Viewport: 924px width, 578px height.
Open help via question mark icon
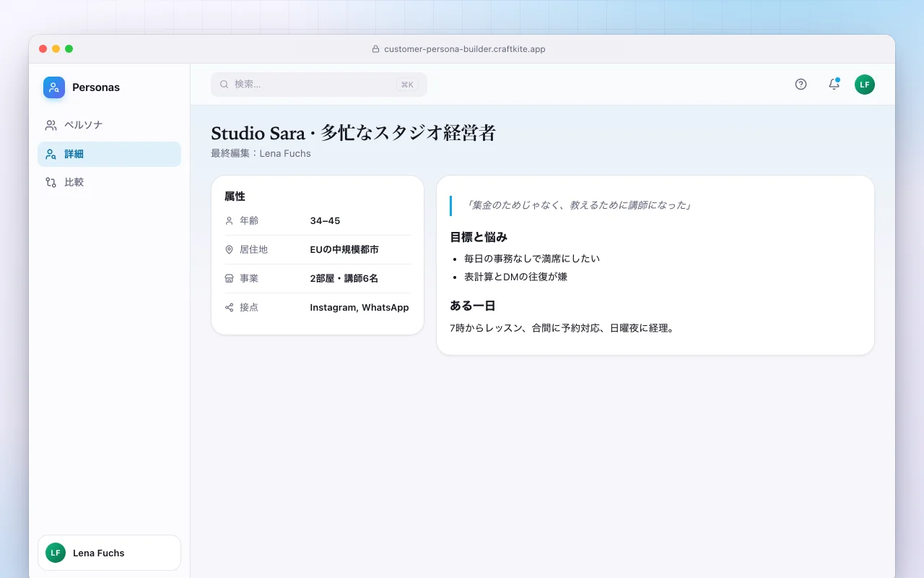pyautogui.click(x=801, y=85)
